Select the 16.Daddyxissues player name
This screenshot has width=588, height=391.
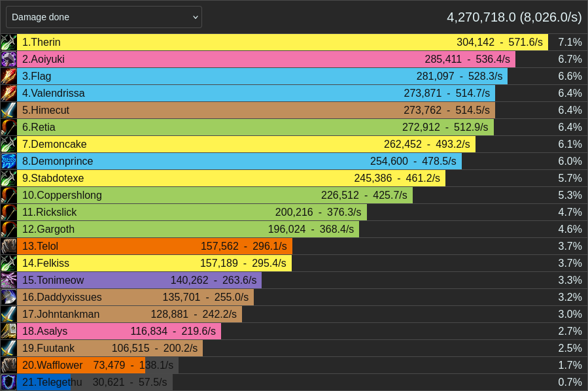click(62, 297)
